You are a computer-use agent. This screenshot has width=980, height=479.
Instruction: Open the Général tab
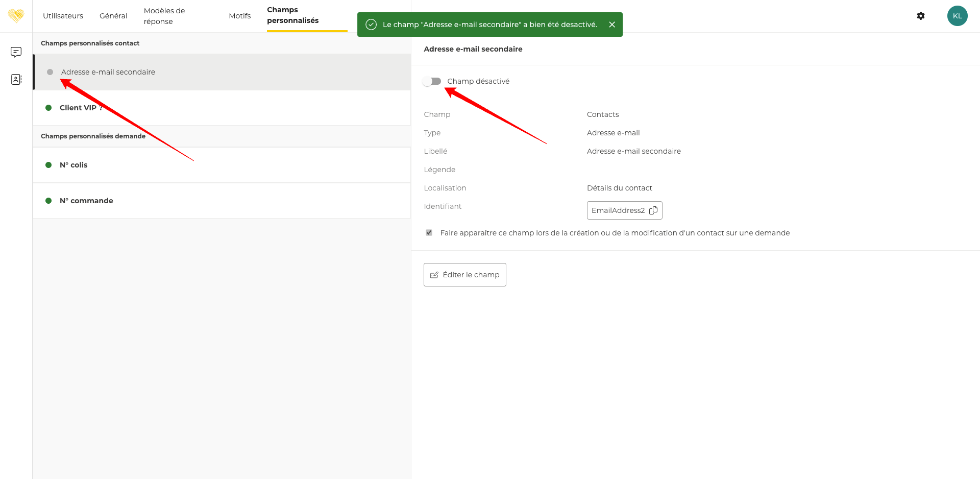coord(113,16)
